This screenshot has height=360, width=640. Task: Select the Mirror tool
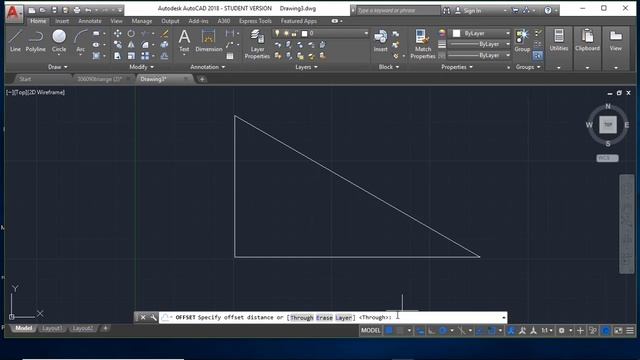131,44
